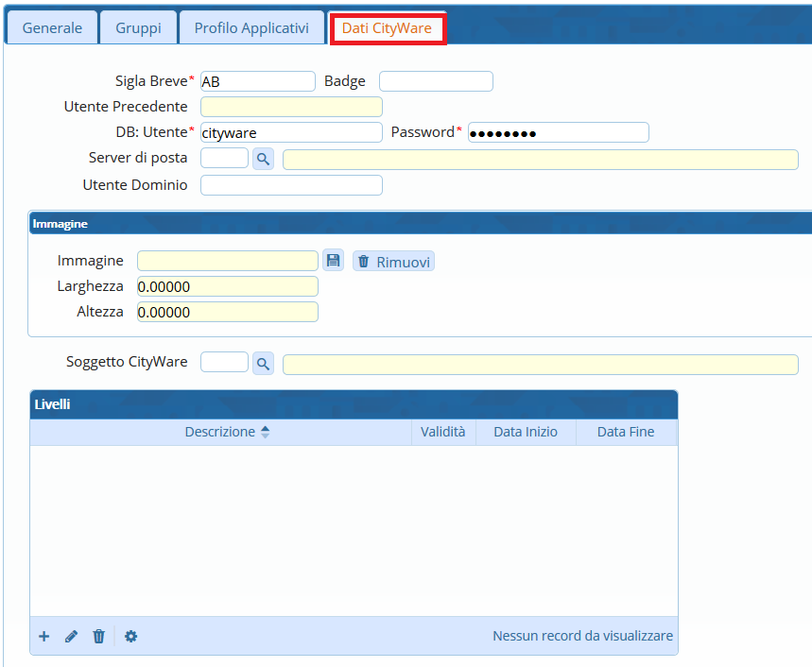Click the Data Inizio column header

point(526,432)
